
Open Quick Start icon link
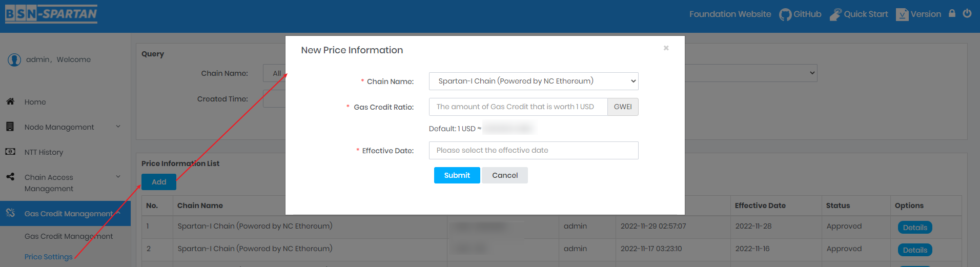coord(835,14)
